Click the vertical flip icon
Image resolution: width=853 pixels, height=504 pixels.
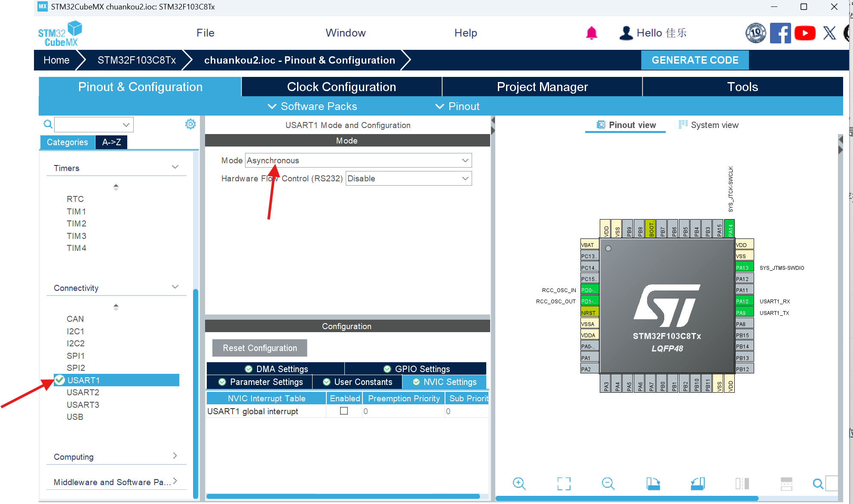tap(786, 483)
